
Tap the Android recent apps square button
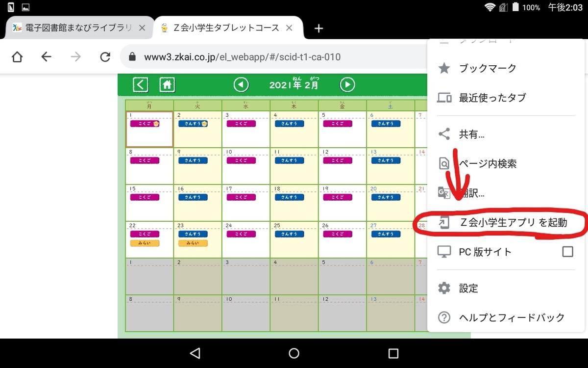pyautogui.click(x=393, y=353)
